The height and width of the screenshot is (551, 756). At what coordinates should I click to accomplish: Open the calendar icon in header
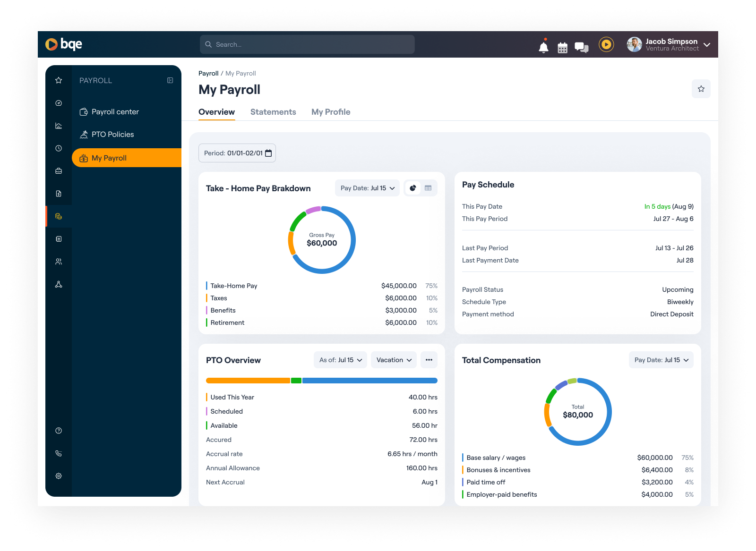click(x=562, y=47)
